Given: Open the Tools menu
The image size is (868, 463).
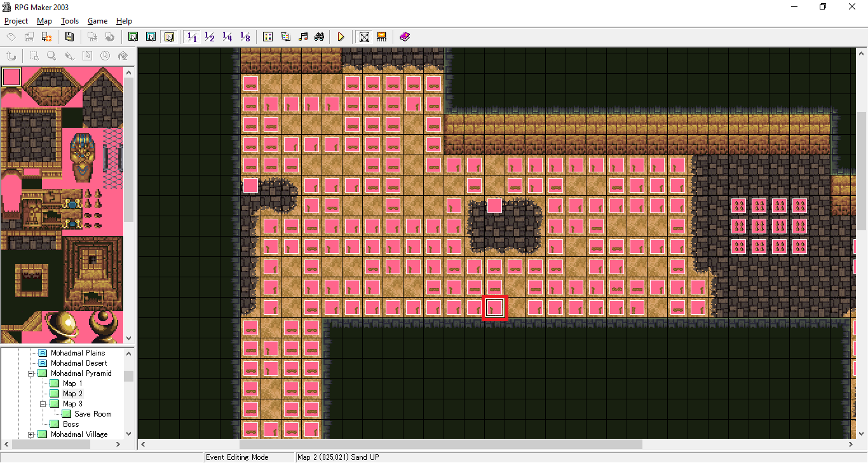Looking at the screenshot, I should tap(70, 21).
